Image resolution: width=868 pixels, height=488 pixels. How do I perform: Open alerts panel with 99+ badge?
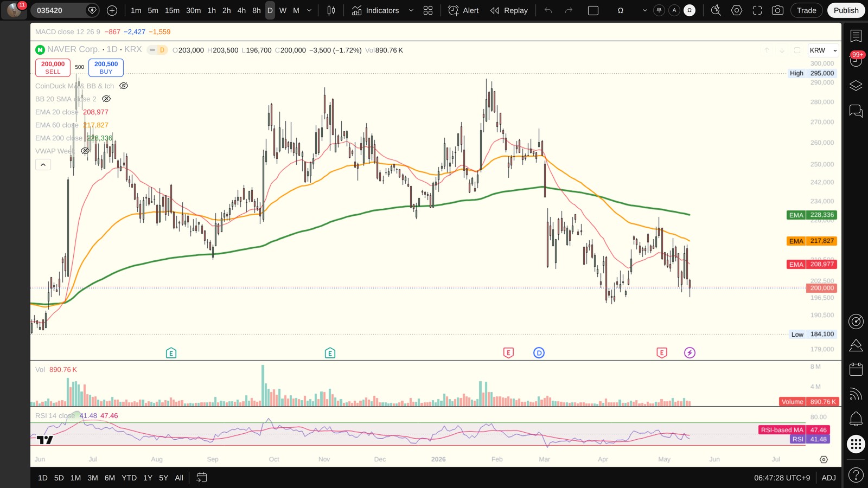point(856,60)
